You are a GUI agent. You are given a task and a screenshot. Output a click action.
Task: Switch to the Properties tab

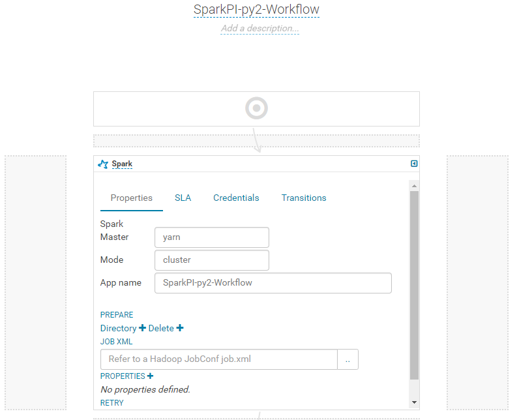tap(132, 198)
